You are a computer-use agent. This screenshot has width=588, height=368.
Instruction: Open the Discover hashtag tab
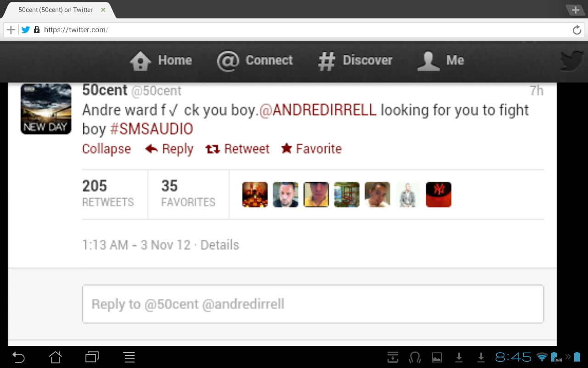(355, 61)
